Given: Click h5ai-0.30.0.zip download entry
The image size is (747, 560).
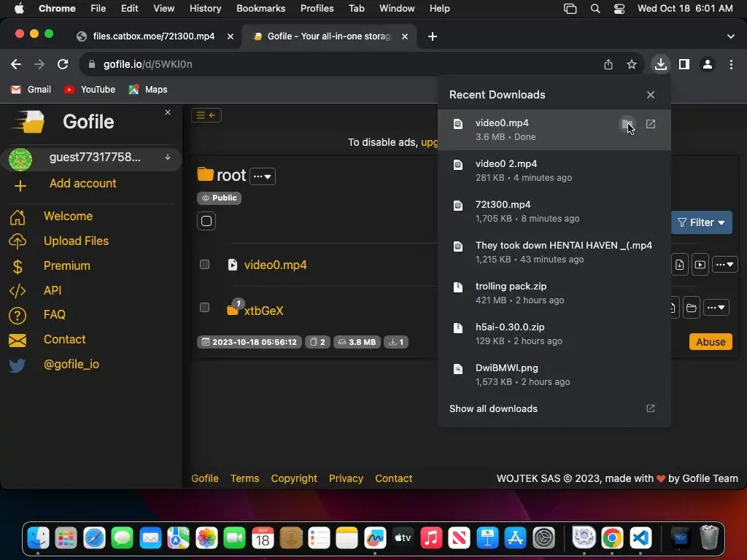Looking at the screenshot, I should point(554,334).
